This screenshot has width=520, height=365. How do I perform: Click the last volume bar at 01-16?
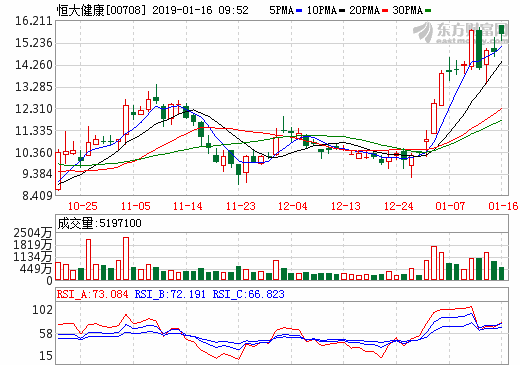pos(501,273)
